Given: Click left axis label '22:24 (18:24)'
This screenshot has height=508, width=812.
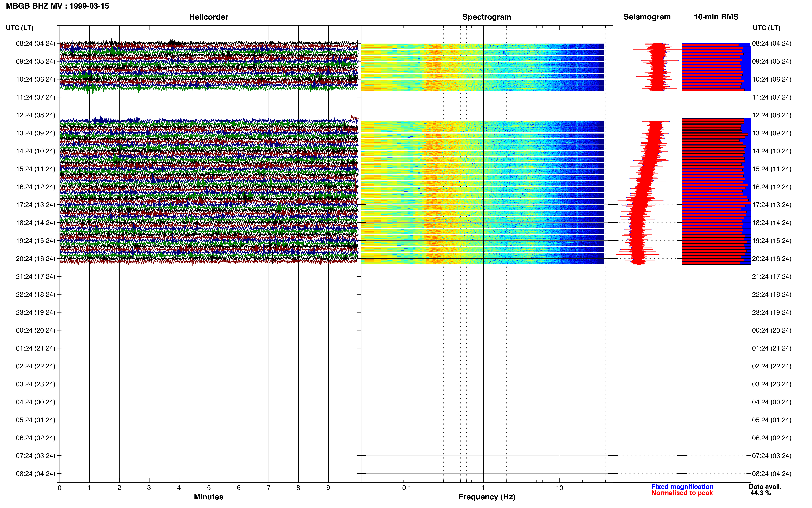Looking at the screenshot, I should click(x=36, y=294).
